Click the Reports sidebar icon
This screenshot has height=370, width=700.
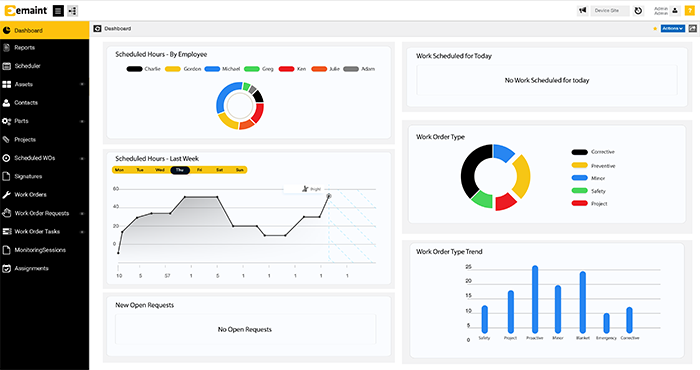pos(6,47)
